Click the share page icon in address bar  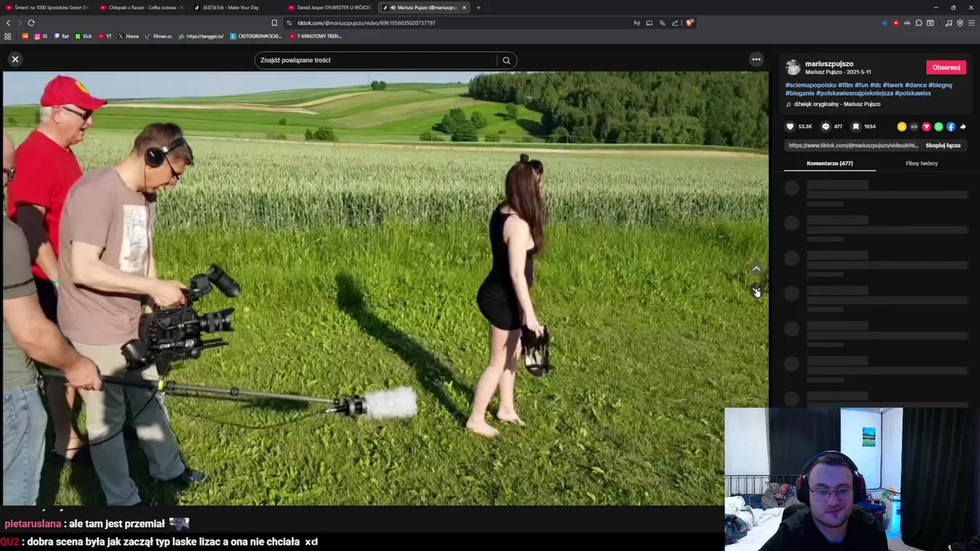(675, 23)
